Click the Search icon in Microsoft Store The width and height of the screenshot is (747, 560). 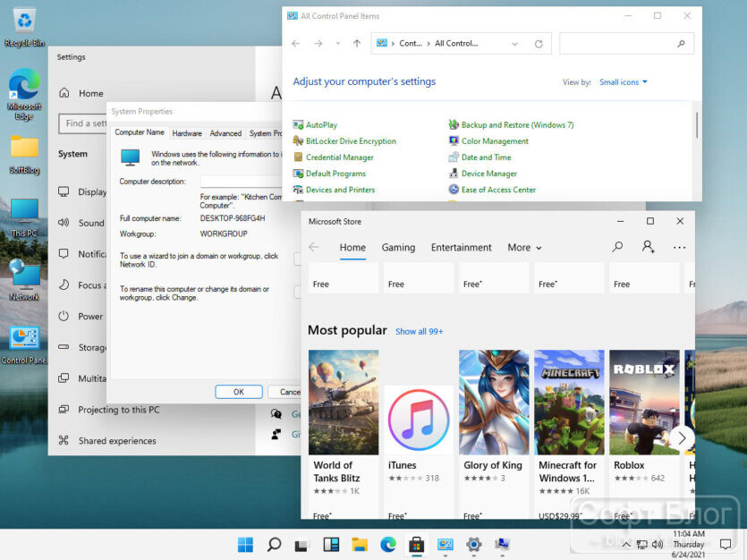[617, 247]
